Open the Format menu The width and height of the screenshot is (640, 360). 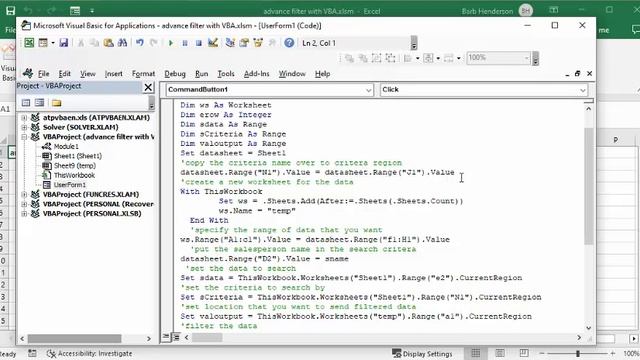pyautogui.click(x=143, y=74)
